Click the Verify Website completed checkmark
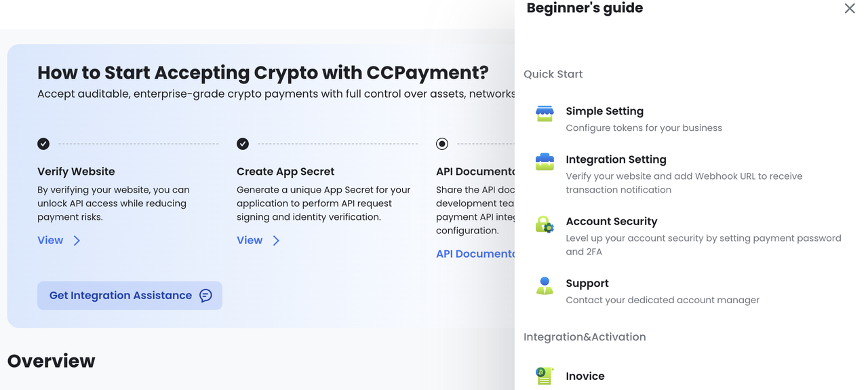 point(43,144)
